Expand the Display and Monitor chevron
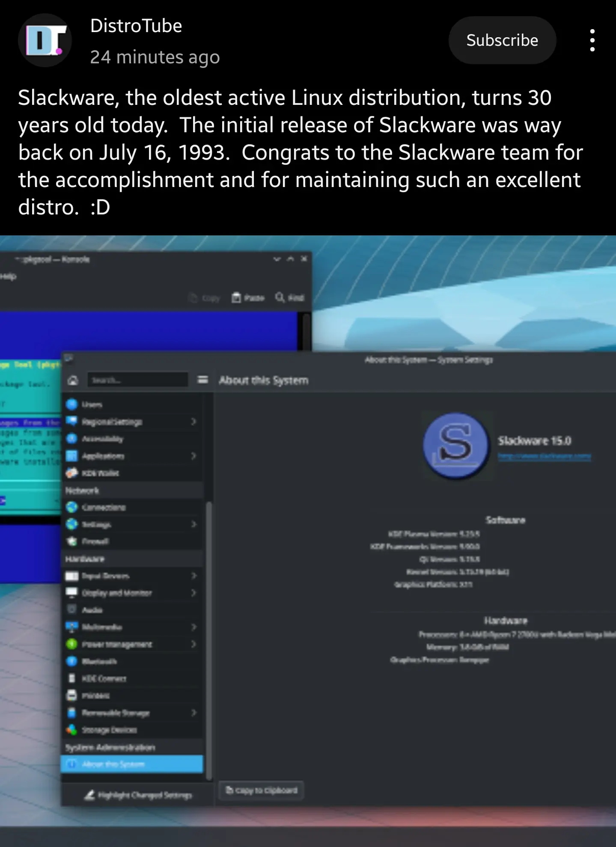This screenshot has height=847, width=616. pyautogui.click(x=193, y=593)
